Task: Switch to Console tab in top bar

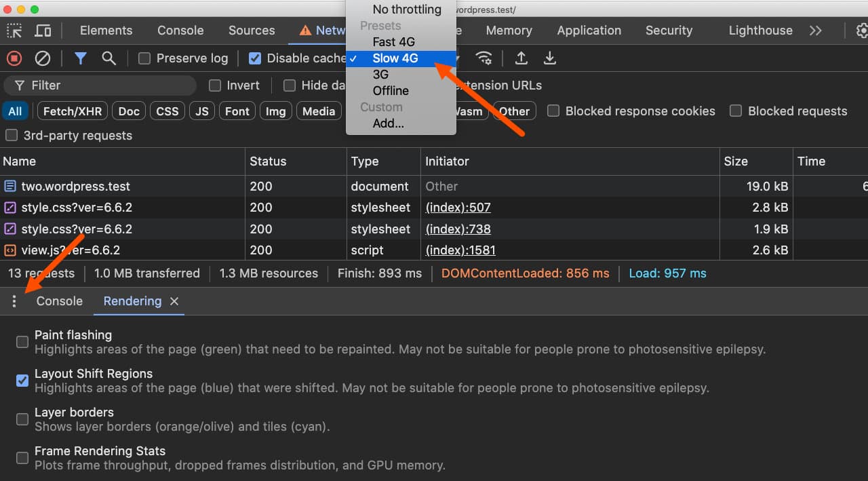Action: click(180, 31)
